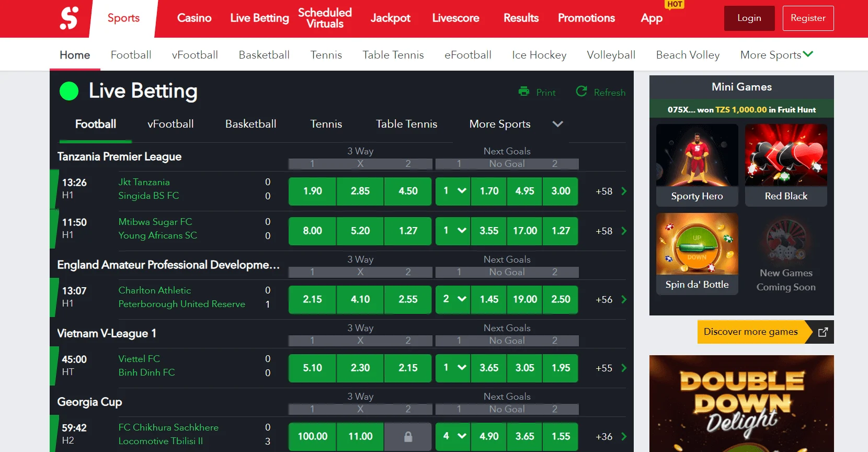Select Table Tennis in the sports sub-navigation
Screen dimensions: 868x452
[x=393, y=55]
